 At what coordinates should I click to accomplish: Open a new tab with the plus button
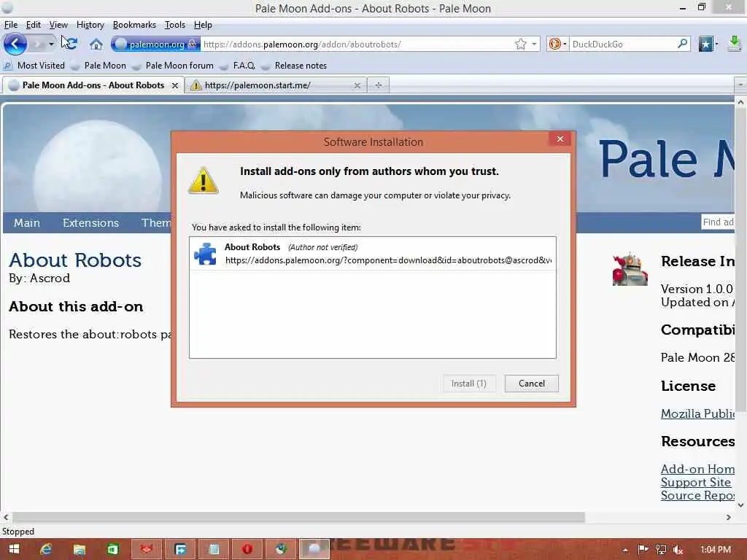[x=379, y=85]
